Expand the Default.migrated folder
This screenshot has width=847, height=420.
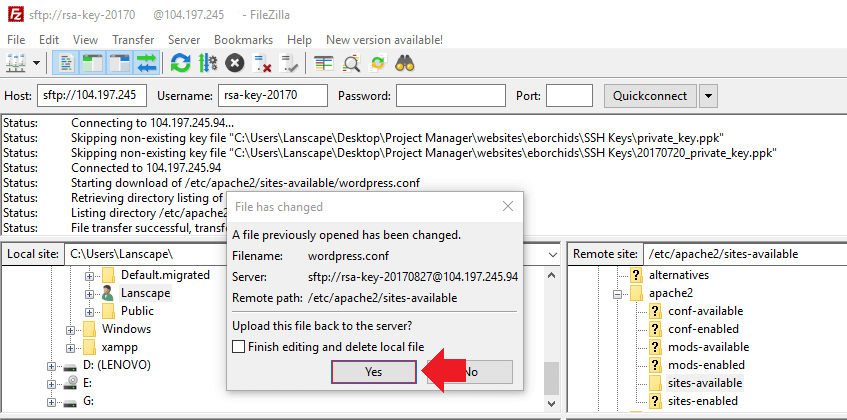pos(90,276)
